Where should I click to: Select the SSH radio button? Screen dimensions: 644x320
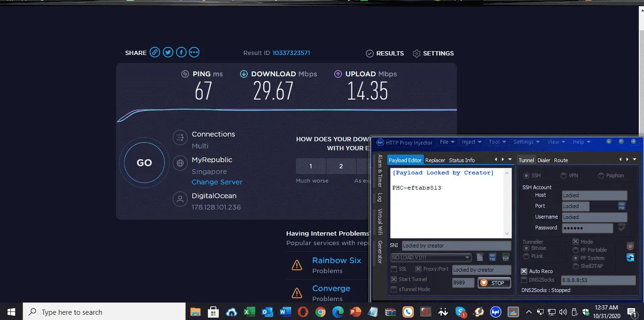click(x=526, y=175)
